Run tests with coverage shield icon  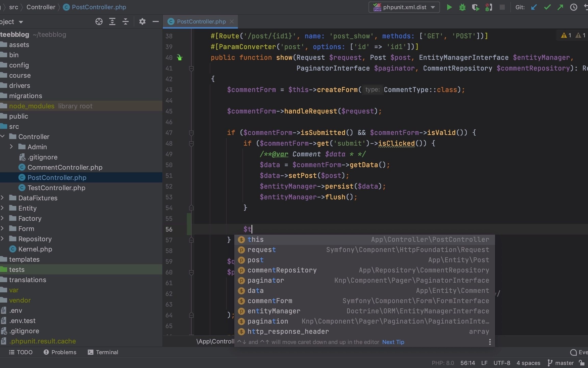(475, 7)
